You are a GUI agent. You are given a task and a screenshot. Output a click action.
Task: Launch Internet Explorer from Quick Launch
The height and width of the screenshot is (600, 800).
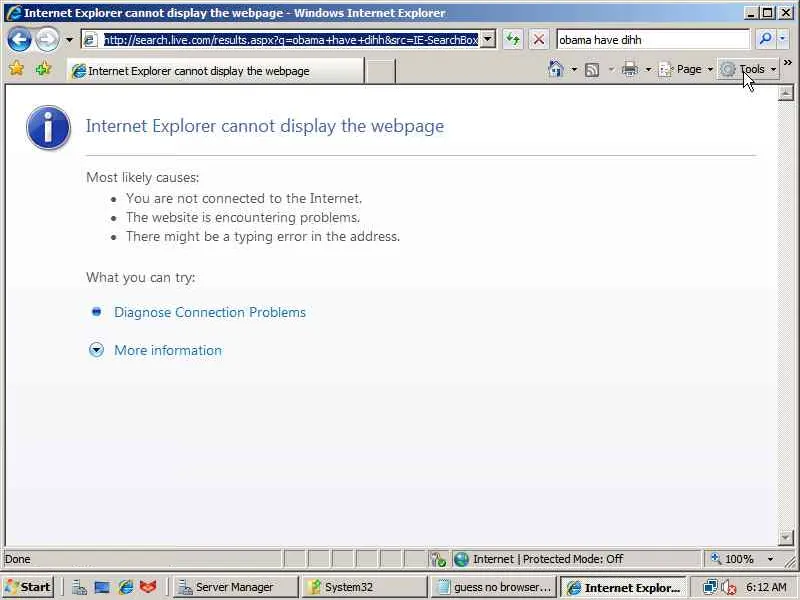[x=126, y=587]
